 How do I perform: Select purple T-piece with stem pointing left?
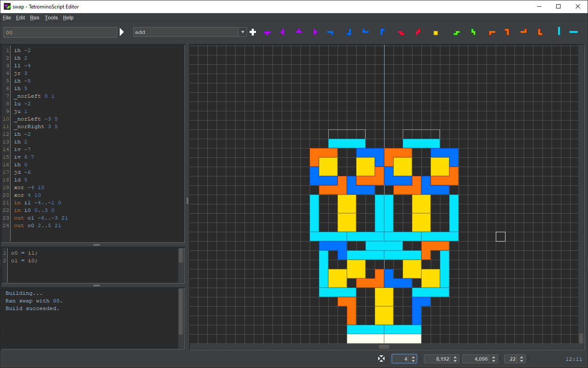click(282, 32)
